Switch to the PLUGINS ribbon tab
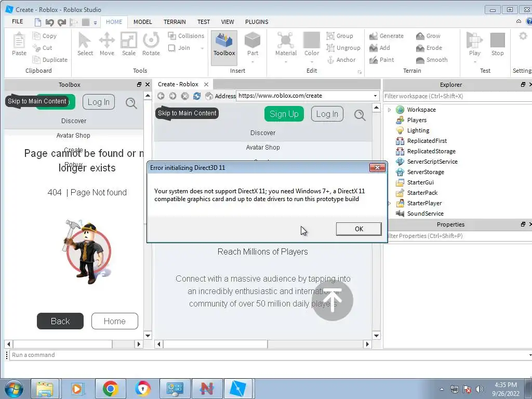This screenshot has width=532, height=399. [257, 22]
